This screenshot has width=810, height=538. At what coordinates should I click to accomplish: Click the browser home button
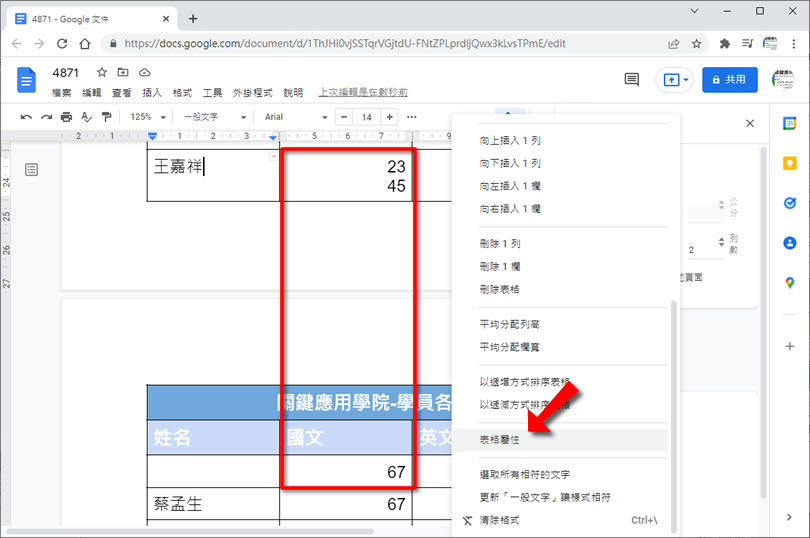(85, 43)
